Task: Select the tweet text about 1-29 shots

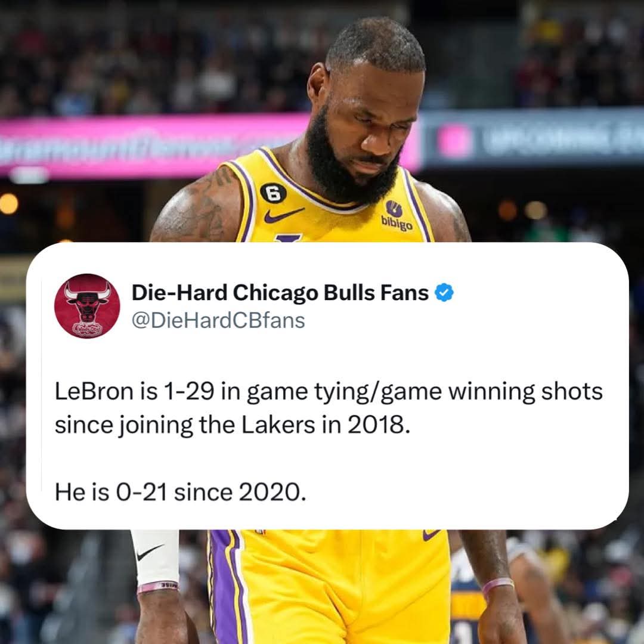Action: coord(329,408)
